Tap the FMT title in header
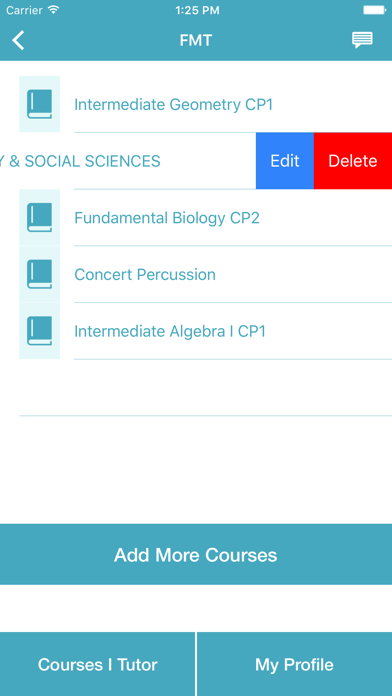The image size is (392, 696). pyautogui.click(x=196, y=40)
